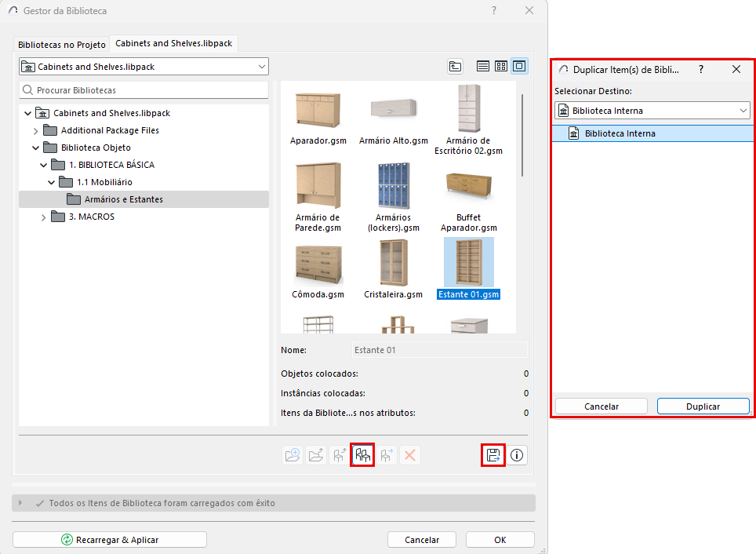
Task: Switch to Bibliotecas no Projeto tab
Action: (x=62, y=45)
